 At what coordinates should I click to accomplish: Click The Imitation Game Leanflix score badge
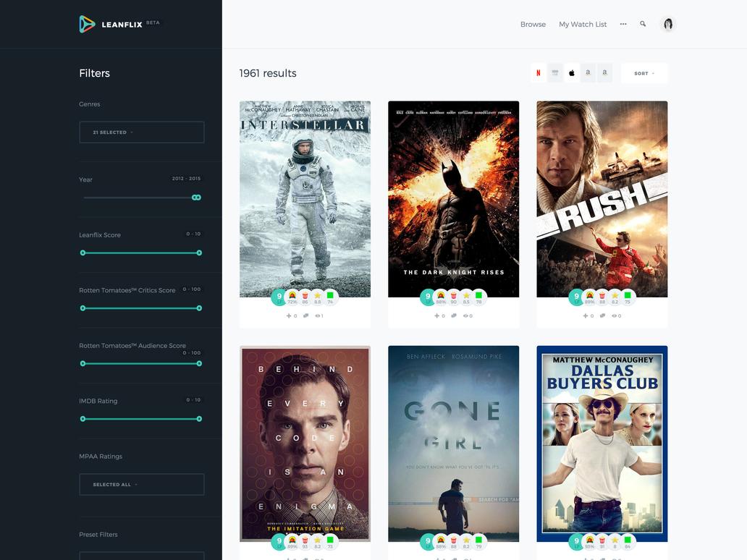coord(279,541)
